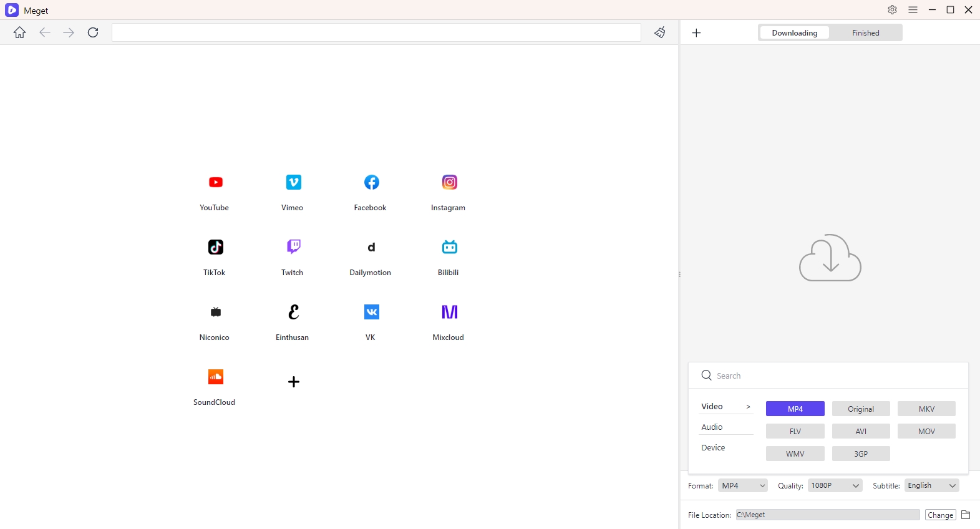Open the Format dropdown
The image size is (980, 529).
(743, 485)
